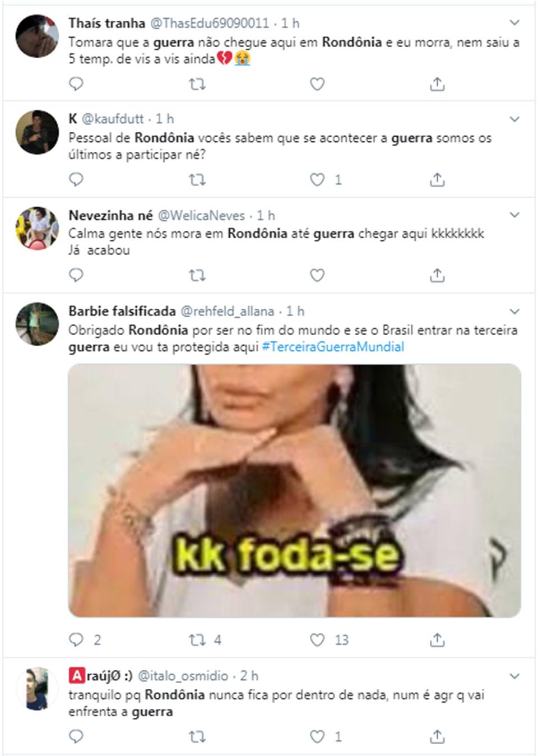The width and height of the screenshot is (538, 756).
Task: Expand options on the @italo_osmidio tweet
Action: (x=514, y=676)
